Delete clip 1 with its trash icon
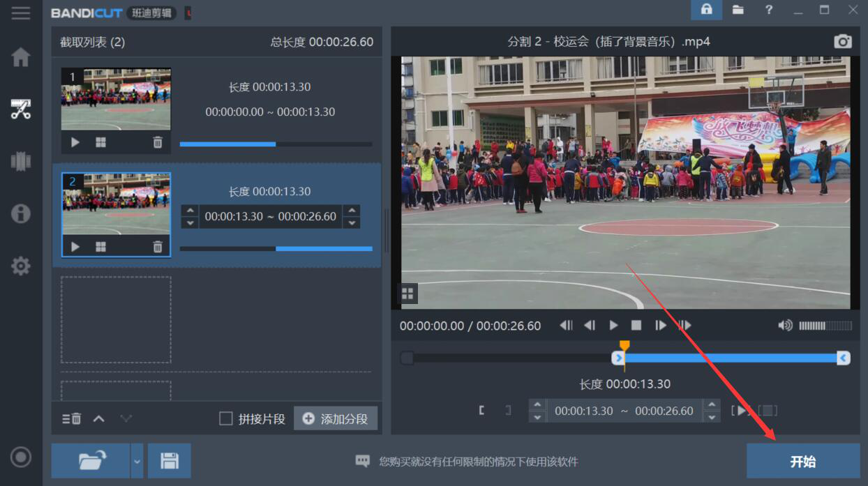This screenshot has width=868, height=486. 158,142
